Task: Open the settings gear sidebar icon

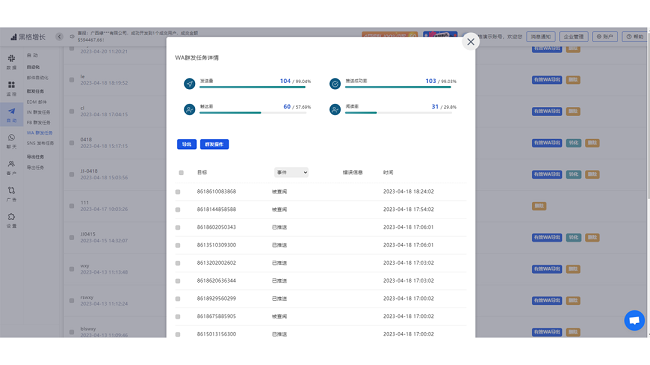Action: 12,217
